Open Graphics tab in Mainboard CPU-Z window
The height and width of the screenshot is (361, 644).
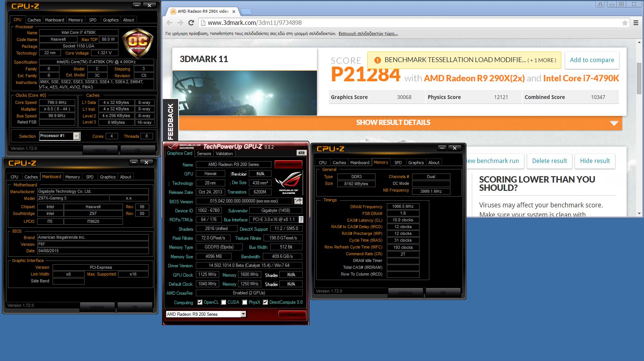pyautogui.click(x=108, y=177)
